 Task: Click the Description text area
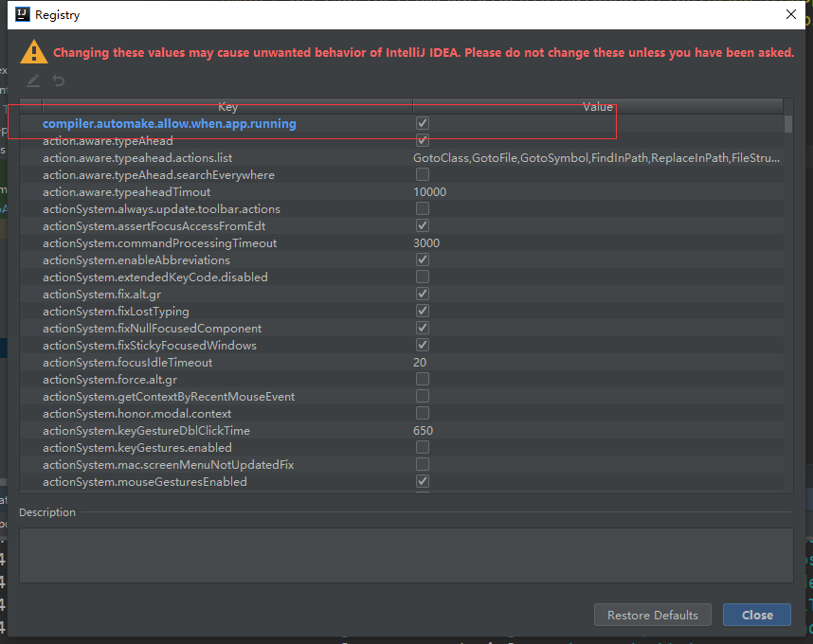(x=406, y=555)
